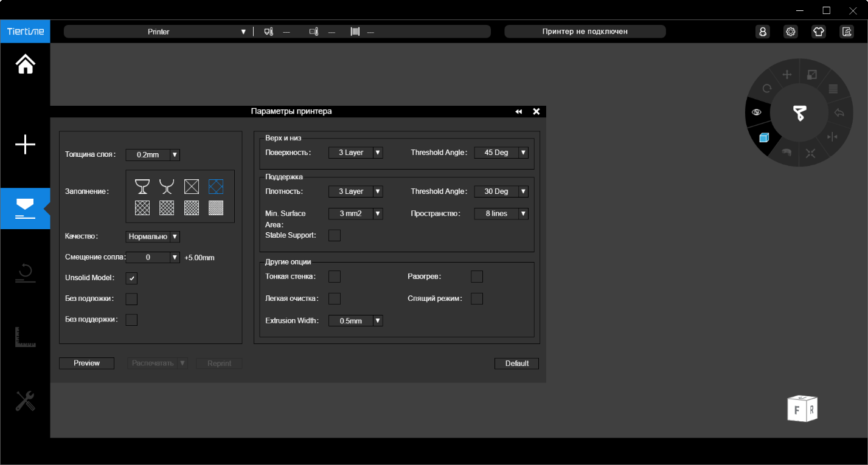
Task: Uncheck the Unsolid Model checkbox
Action: tap(131, 278)
